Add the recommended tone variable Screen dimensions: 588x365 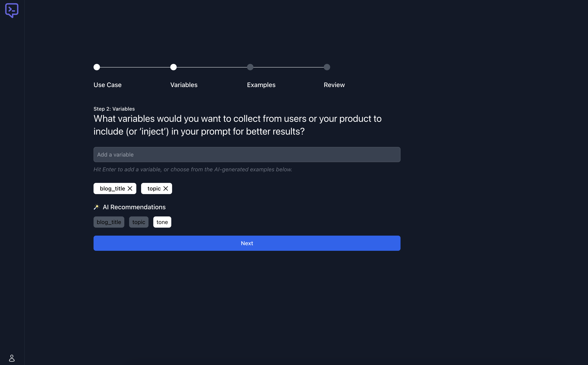pos(162,222)
